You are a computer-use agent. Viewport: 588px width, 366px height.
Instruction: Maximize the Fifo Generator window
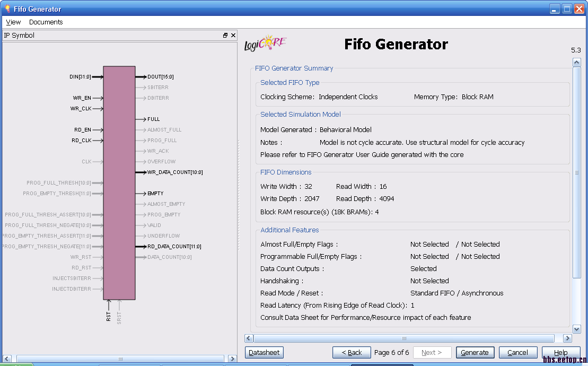tap(567, 8)
